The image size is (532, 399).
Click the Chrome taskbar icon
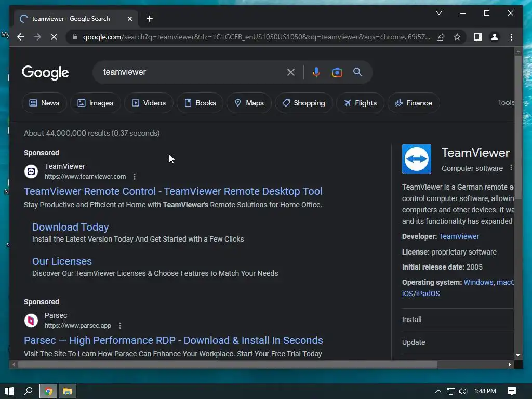tap(48, 391)
